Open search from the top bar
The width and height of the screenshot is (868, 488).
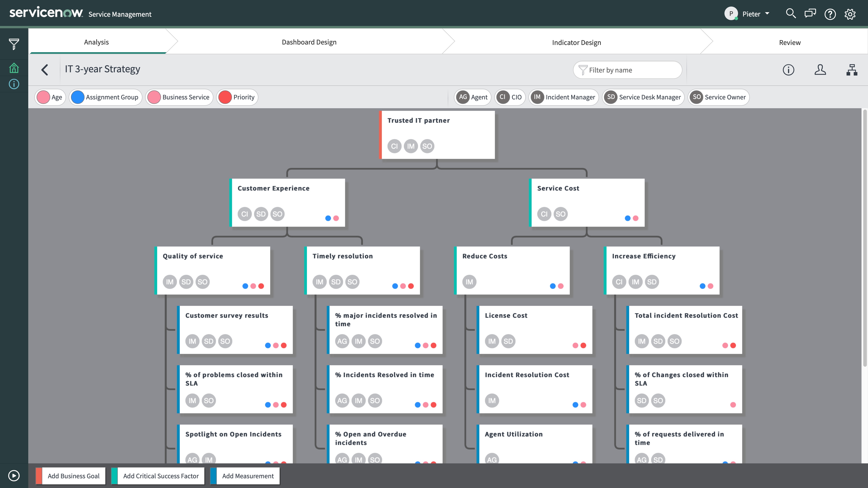(790, 14)
